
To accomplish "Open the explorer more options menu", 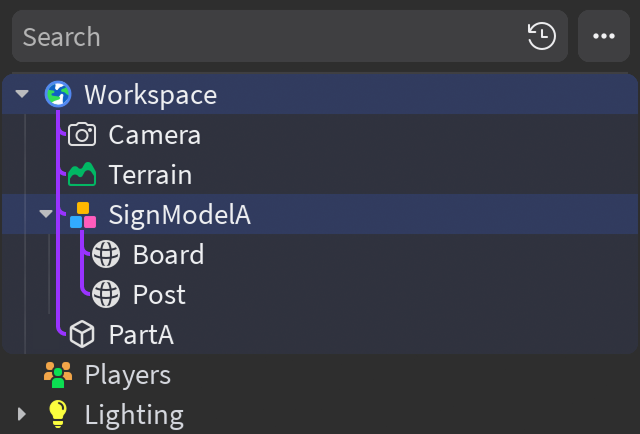I will (x=604, y=37).
